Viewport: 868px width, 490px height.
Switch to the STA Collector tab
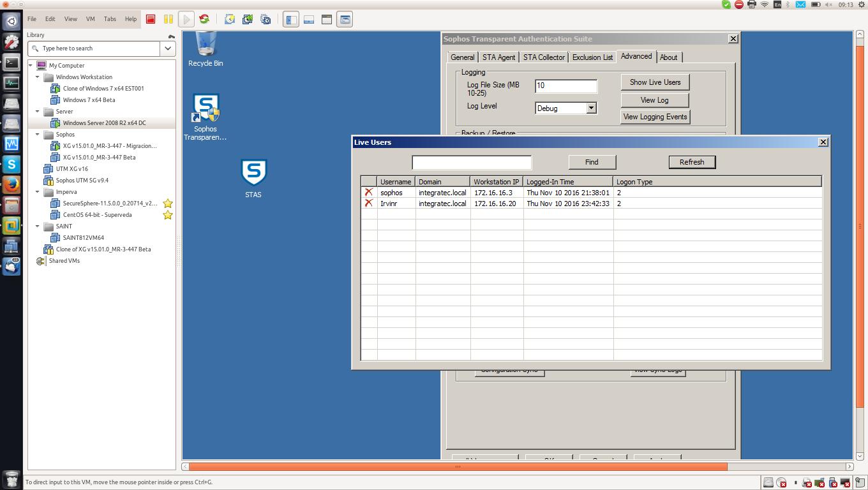[544, 57]
